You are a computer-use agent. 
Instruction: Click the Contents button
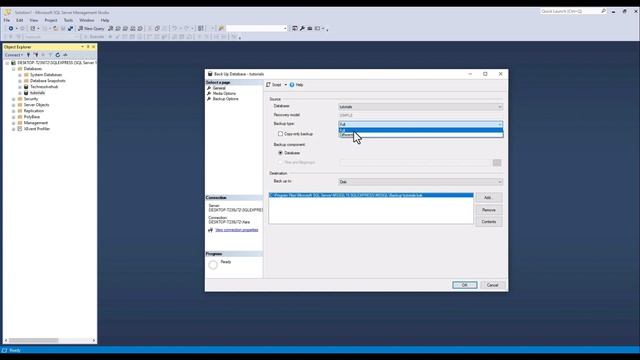click(x=489, y=222)
